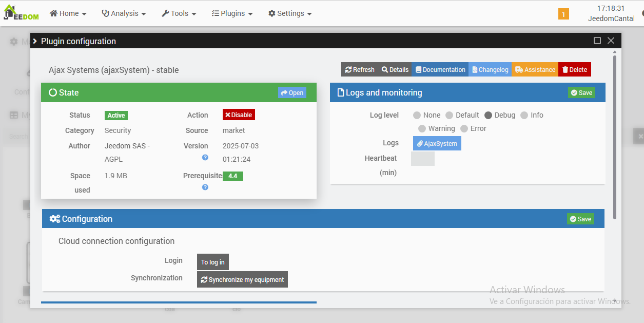
Task: Click the Jeedom logo icon
Action: coord(22,13)
